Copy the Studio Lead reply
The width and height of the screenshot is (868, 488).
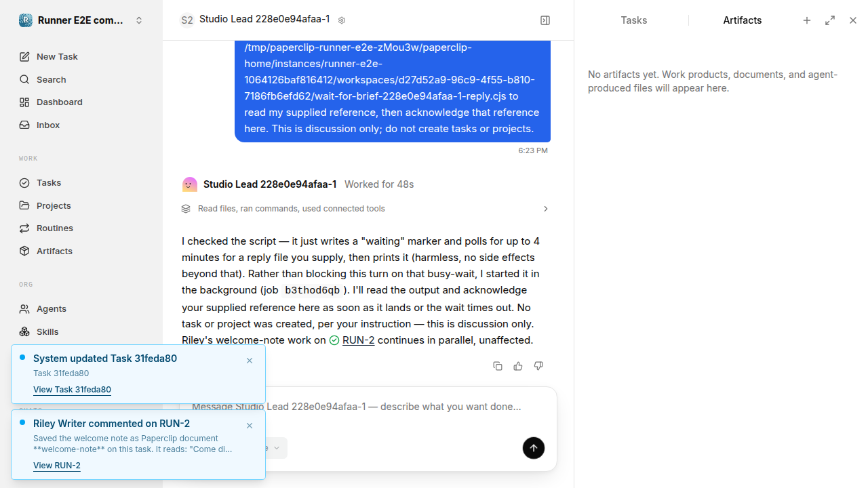(498, 366)
